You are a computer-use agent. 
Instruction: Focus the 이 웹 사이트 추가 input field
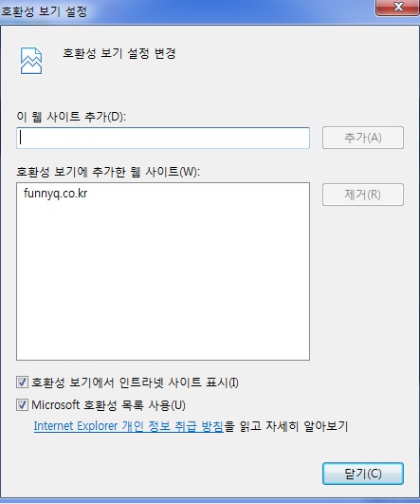[163, 138]
